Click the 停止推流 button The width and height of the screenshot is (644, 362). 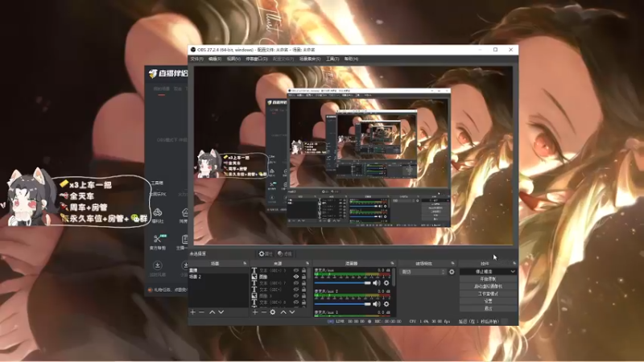point(485,272)
